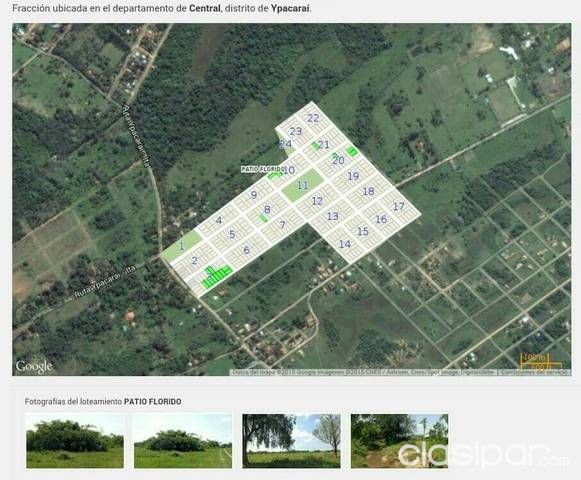The image size is (581, 480).
Task: Click the bold word Central in the heading
Action: coord(205,8)
